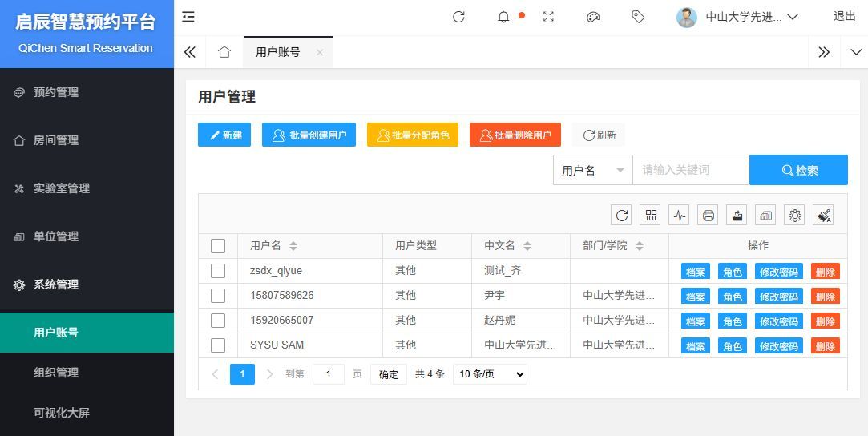Tick the checkbox for SYSU SAM row
Image resolution: width=868 pixels, height=436 pixels.
click(218, 345)
